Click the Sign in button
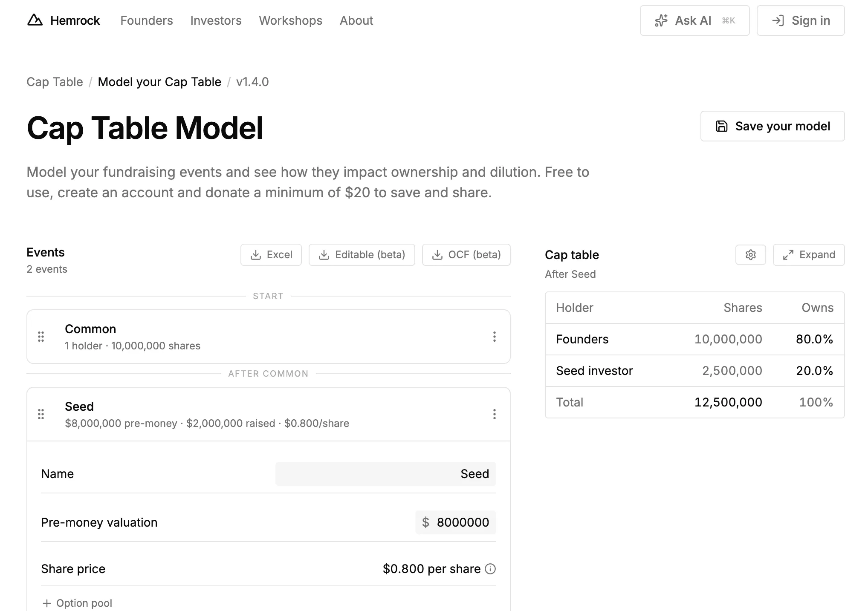Image resolution: width=868 pixels, height=611 pixels. click(x=801, y=20)
